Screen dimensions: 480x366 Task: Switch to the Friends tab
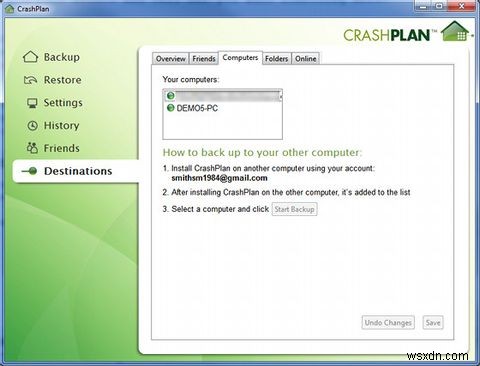point(204,59)
